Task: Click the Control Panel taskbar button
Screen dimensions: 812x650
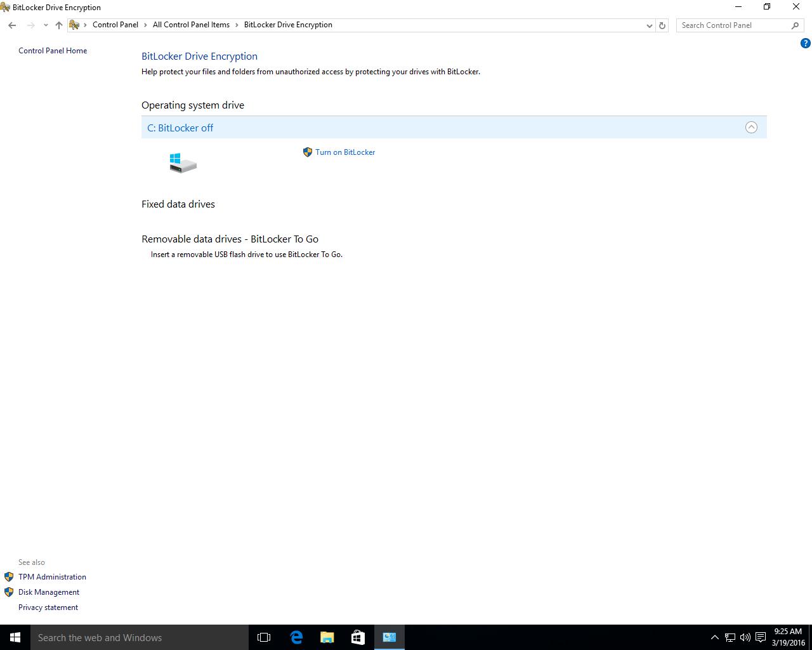Action: 389,637
